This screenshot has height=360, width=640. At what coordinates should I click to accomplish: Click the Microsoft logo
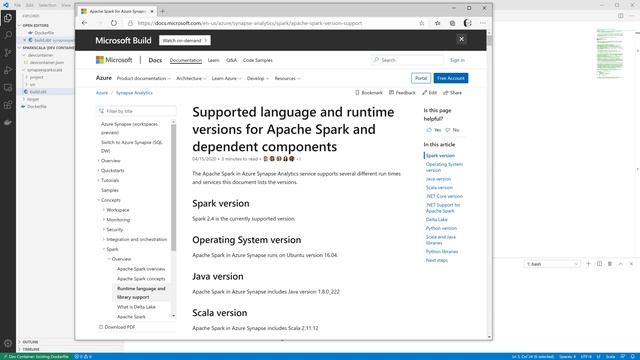pos(114,60)
